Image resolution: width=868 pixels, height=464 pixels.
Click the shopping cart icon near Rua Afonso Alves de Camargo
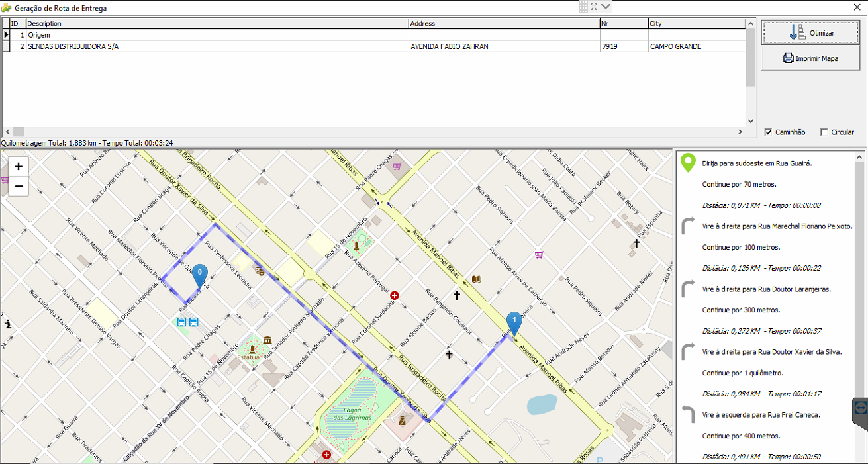pos(539,254)
